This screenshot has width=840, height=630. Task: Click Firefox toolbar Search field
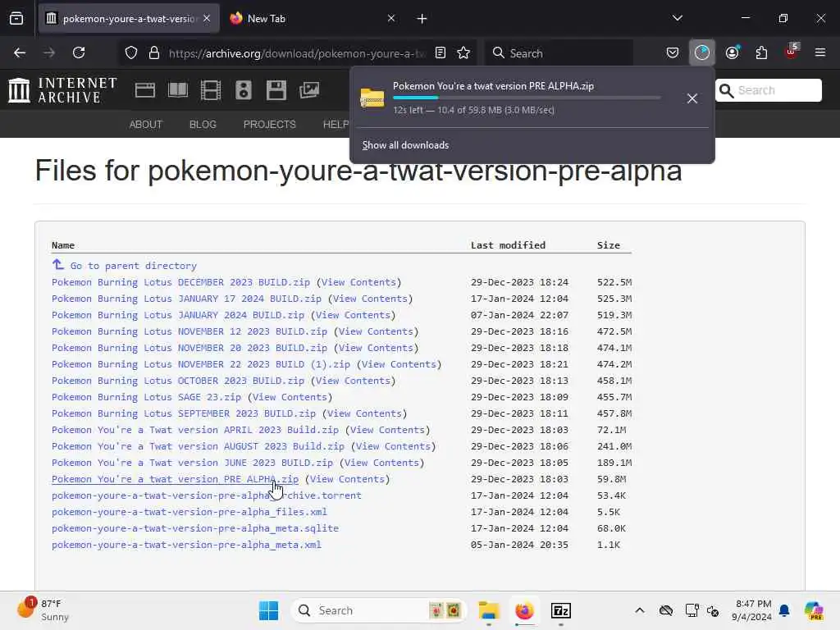click(x=559, y=53)
